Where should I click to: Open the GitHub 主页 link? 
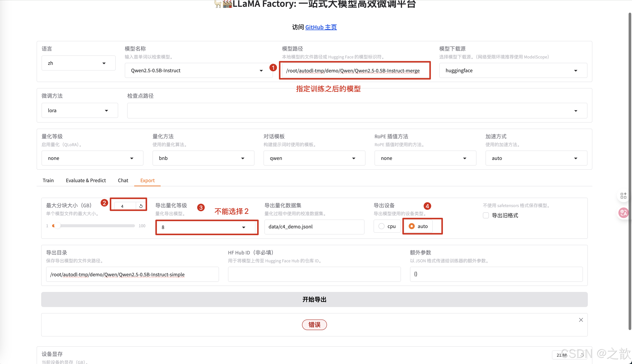(321, 27)
